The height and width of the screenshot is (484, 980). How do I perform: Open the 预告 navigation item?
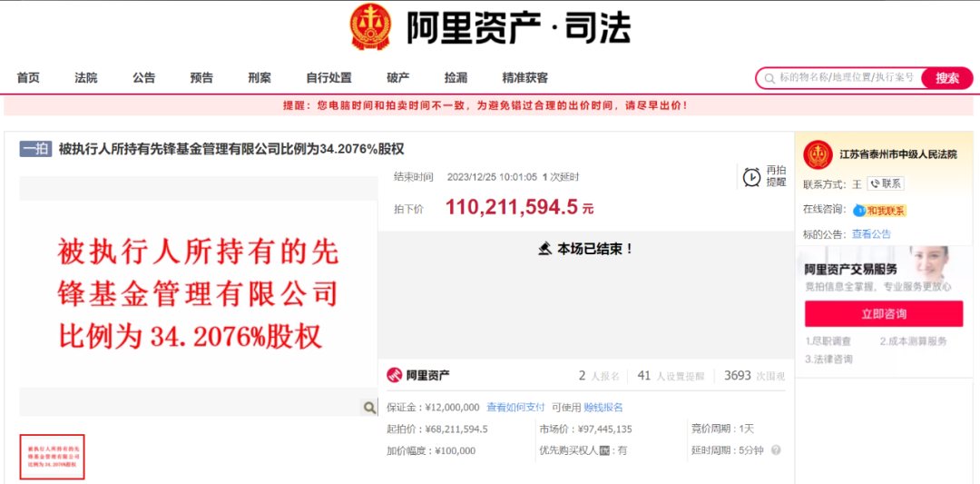pos(201,78)
